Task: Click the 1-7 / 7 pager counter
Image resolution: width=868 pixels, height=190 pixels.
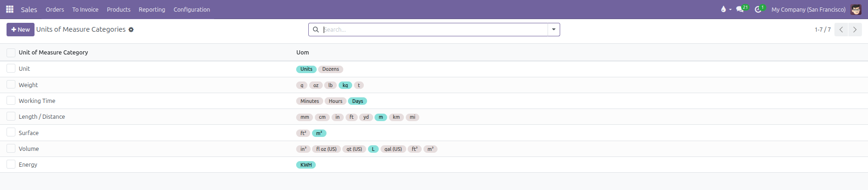Action: click(823, 29)
